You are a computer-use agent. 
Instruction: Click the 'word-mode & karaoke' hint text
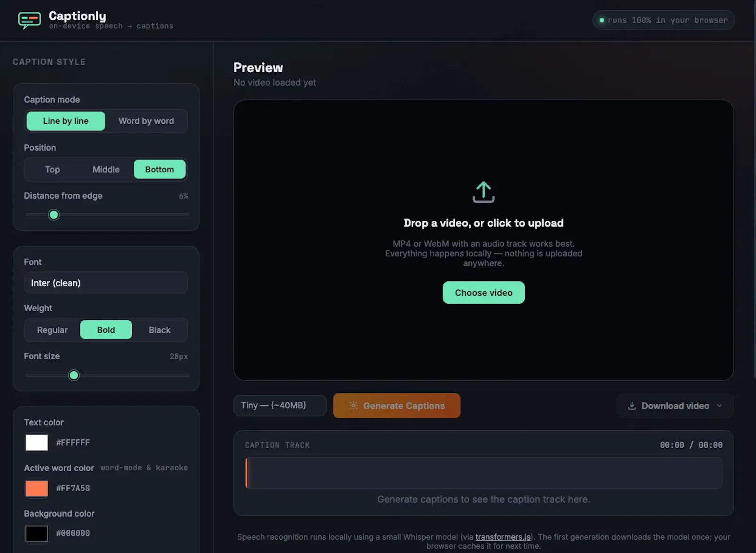(x=144, y=468)
